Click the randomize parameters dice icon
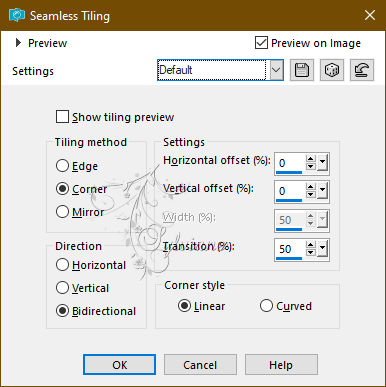 pos(332,70)
